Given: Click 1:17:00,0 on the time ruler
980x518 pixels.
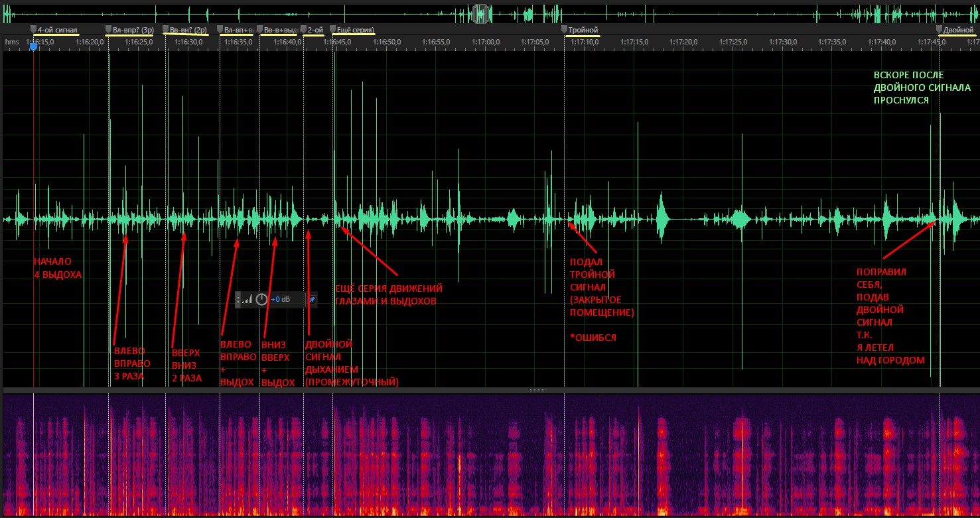Looking at the screenshot, I should (486, 42).
